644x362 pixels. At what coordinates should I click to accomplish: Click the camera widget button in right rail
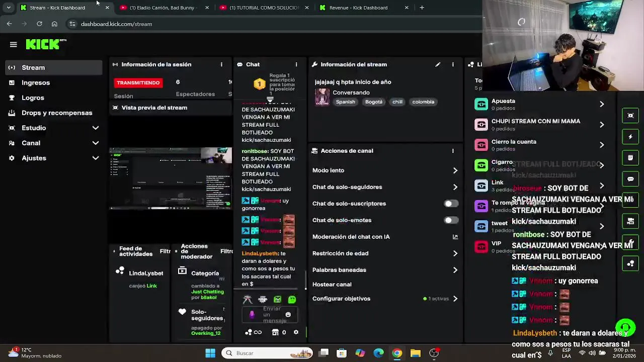click(630, 221)
